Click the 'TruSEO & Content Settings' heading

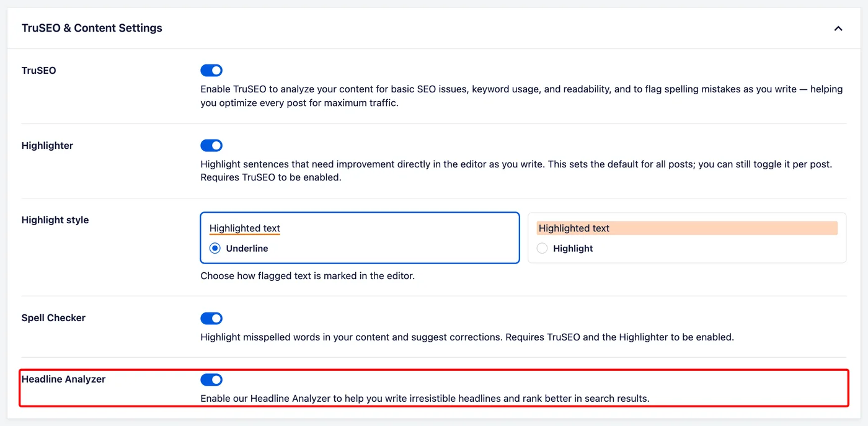tap(92, 28)
